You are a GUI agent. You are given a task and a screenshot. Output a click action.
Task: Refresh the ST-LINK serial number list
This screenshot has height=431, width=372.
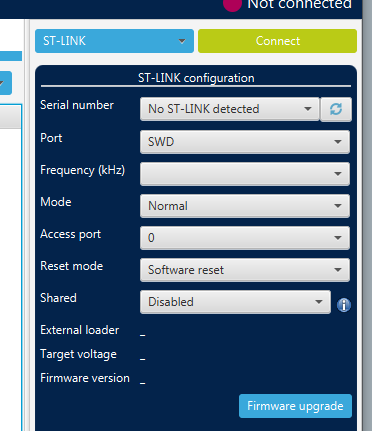click(x=336, y=109)
